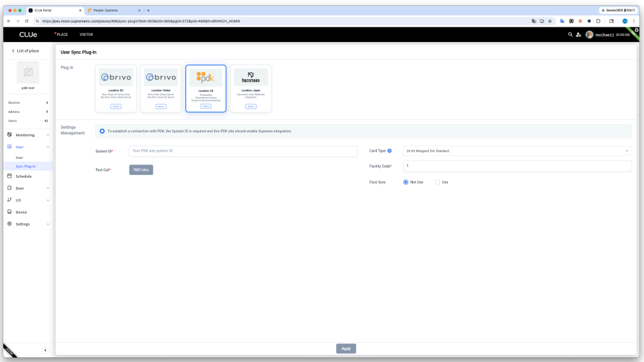Click the Monitoring sidebar icon

9,134
